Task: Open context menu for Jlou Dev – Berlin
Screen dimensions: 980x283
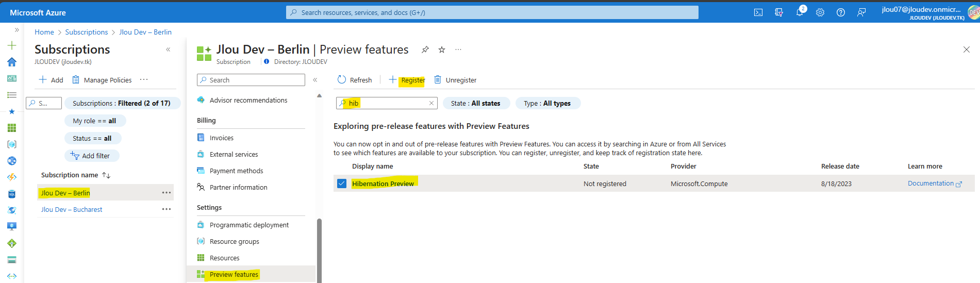Action: [167, 193]
